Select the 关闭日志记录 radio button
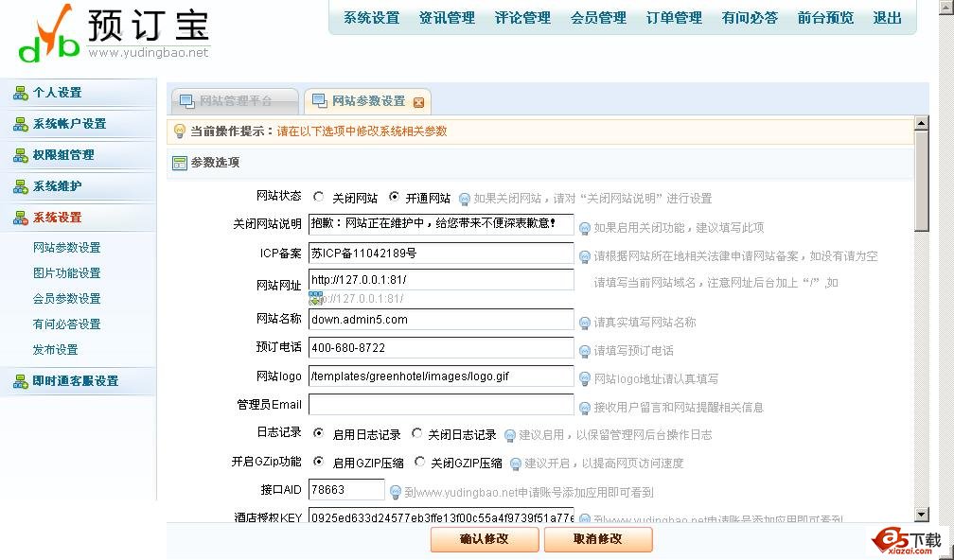Viewport: 954px width, 560px height. pos(416,433)
